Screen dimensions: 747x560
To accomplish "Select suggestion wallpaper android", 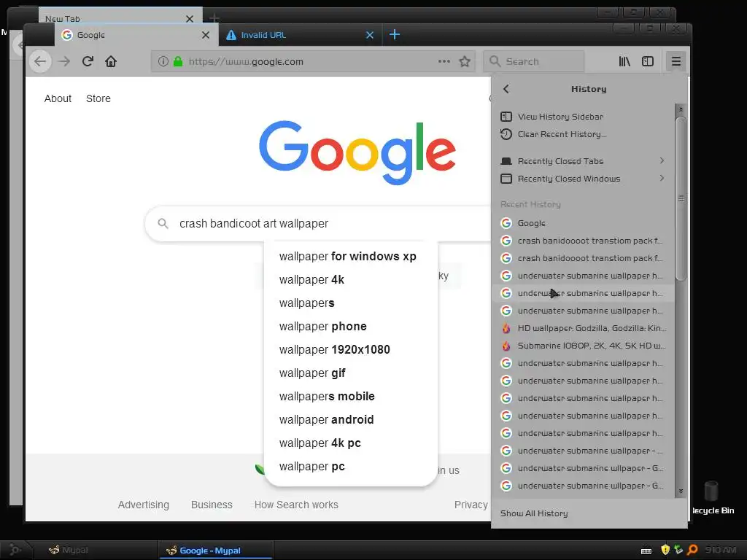I will pyautogui.click(x=351, y=419).
